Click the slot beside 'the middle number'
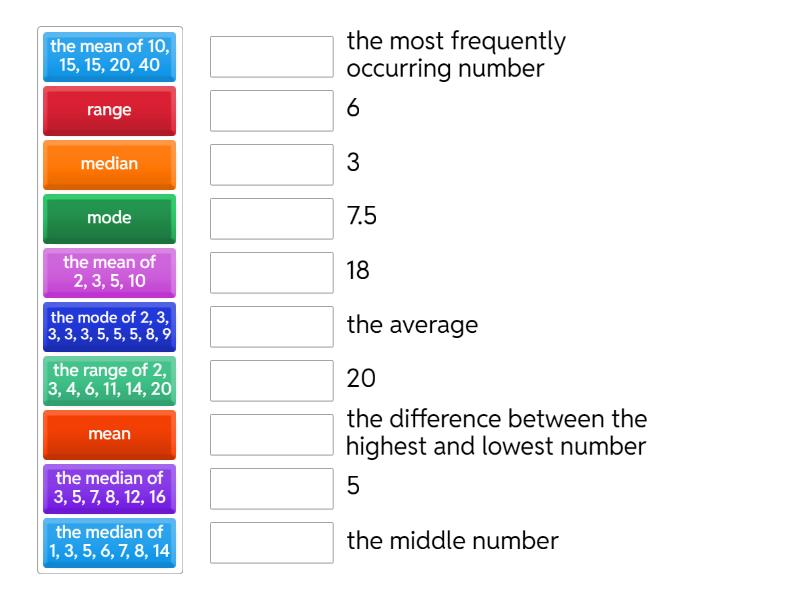The height and width of the screenshot is (600, 800). (x=272, y=543)
